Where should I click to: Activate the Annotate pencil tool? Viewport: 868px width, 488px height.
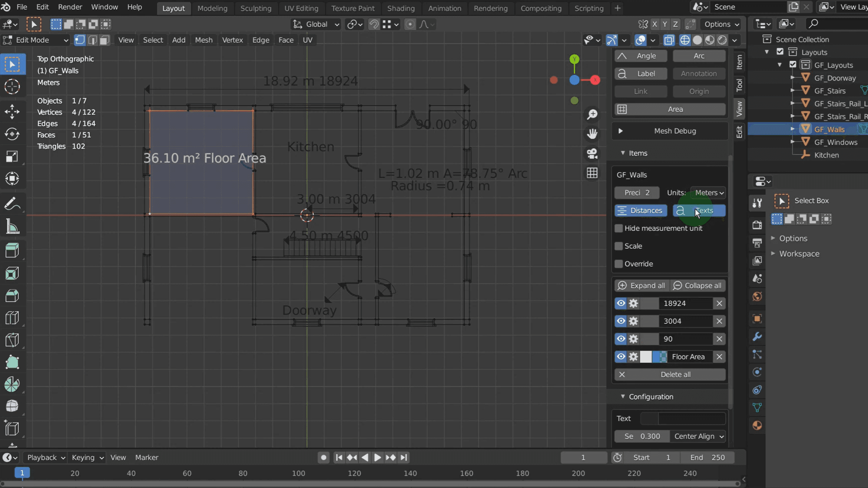(x=12, y=204)
